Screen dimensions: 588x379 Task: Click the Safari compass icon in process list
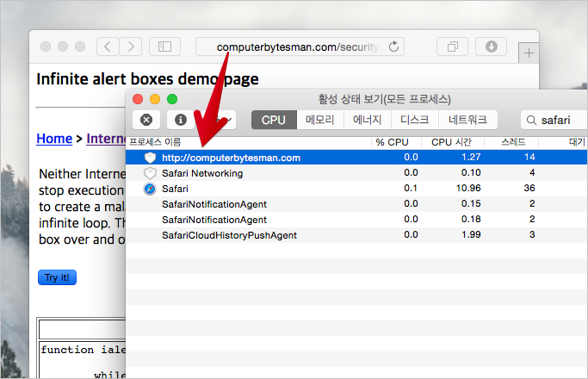click(x=150, y=189)
